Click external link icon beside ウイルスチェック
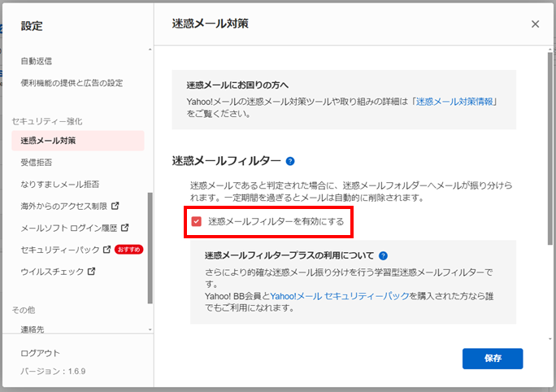The height and width of the screenshot is (392, 556). click(91, 271)
